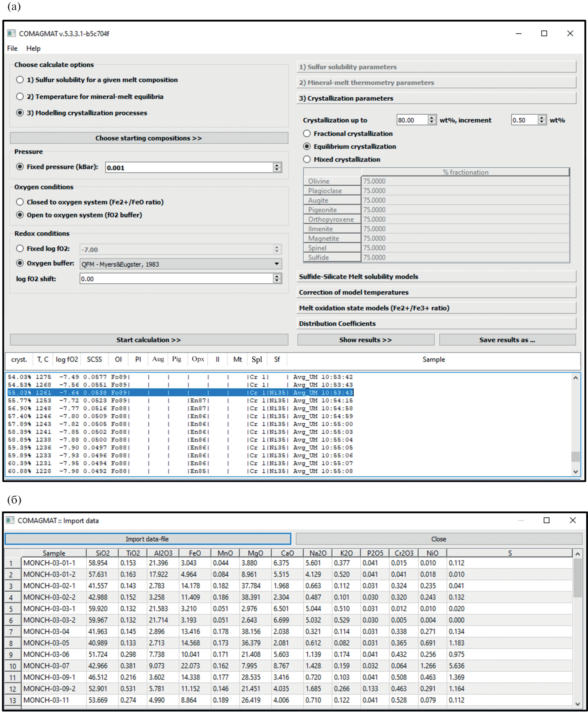This screenshot has height=712, width=588.
Task: Click the COMAGMAT app icon in title bar
Action: coord(11,33)
